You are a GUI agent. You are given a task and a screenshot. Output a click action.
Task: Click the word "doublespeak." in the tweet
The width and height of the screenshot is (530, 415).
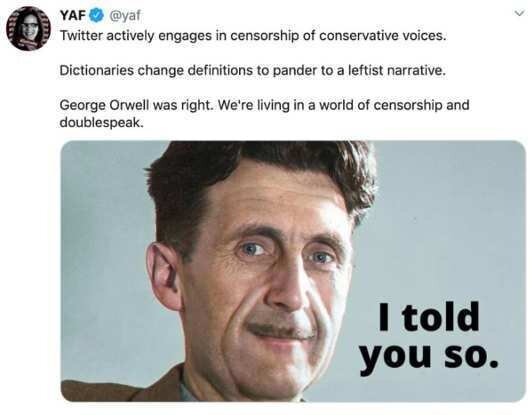102,123
